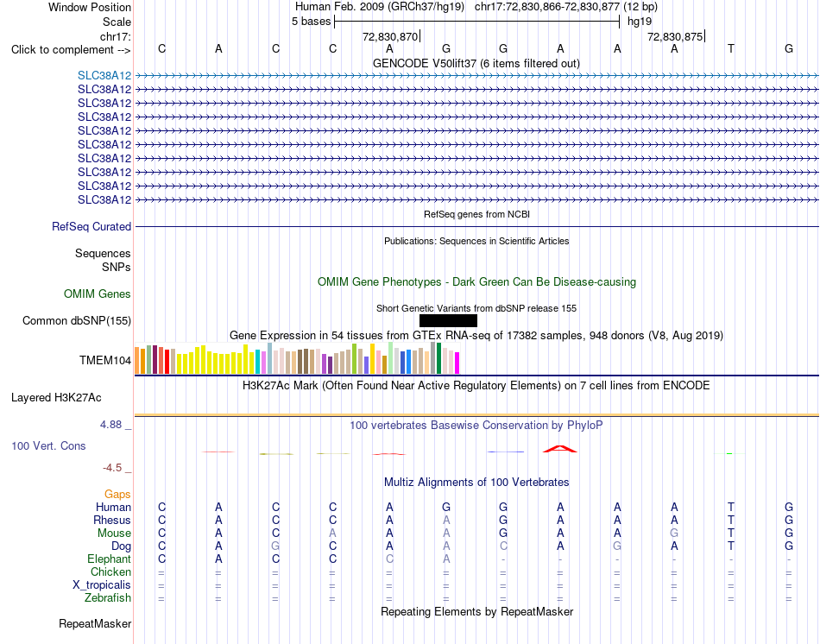This screenshot has width=820, height=644.
Task: Click '100 vertebrates Basewise Conservation by PhyloP'
Action: point(476,426)
